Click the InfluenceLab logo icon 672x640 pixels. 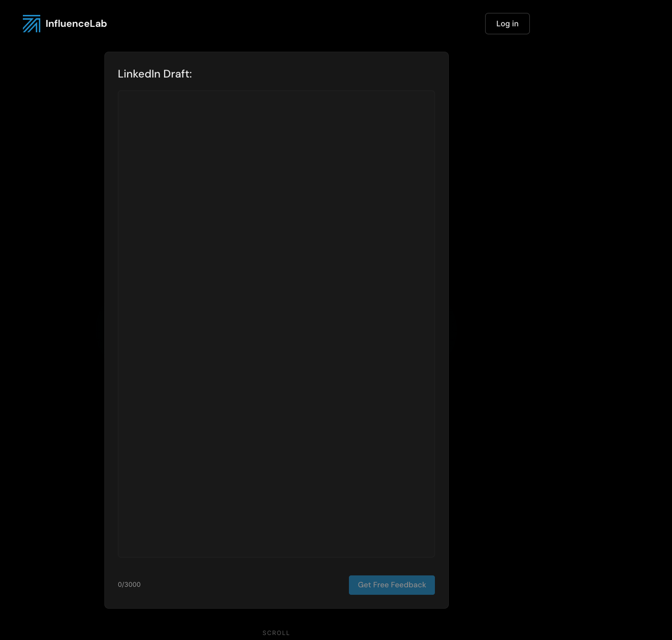click(31, 23)
